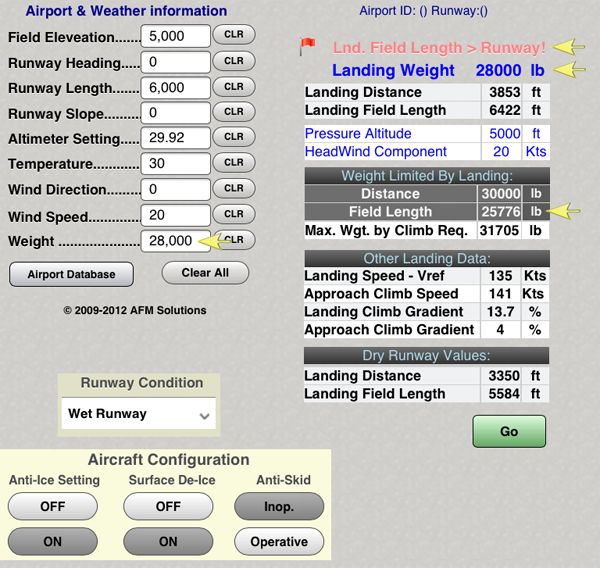Viewport: 600px width, 568px height.
Task: Click the Lnd. Field Length > Runway warning
Action: tap(439, 48)
